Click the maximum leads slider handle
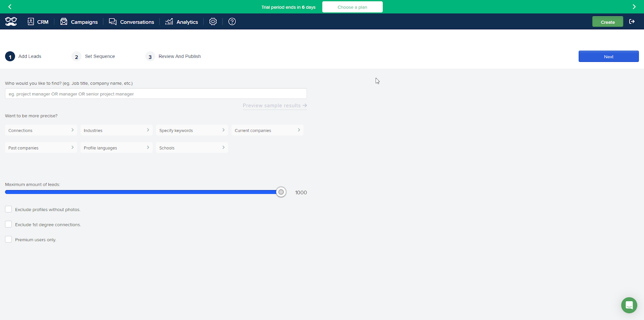This screenshot has width=644, height=320. (x=281, y=192)
